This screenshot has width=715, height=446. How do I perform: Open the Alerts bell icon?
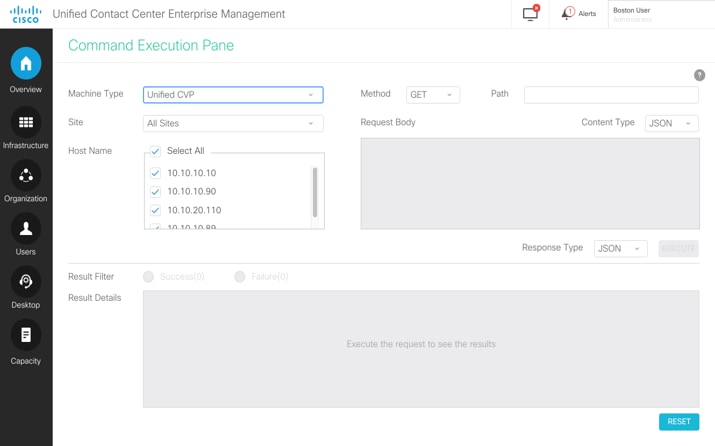568,13
